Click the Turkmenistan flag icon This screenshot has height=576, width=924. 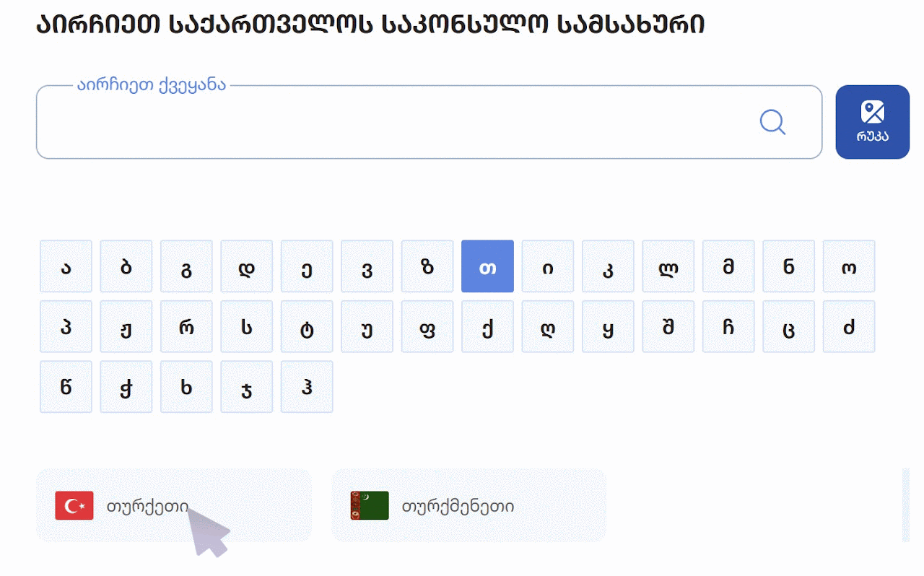tap(370, 506)
